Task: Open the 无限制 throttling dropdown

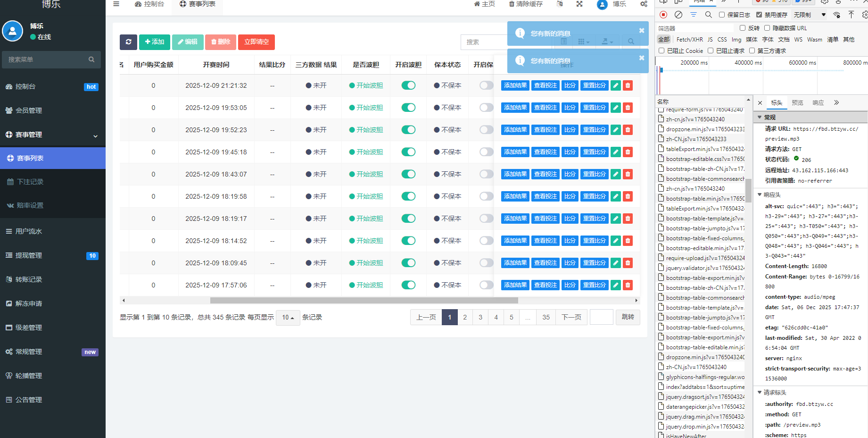Action: pos(810,15)
